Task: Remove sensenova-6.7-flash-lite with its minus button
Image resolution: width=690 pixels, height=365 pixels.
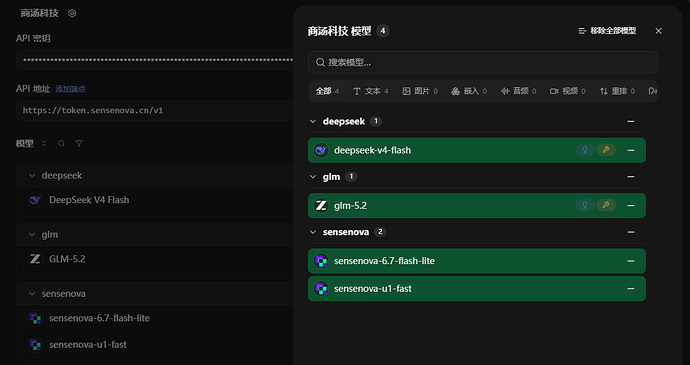Action: click(x=631, y=261)
